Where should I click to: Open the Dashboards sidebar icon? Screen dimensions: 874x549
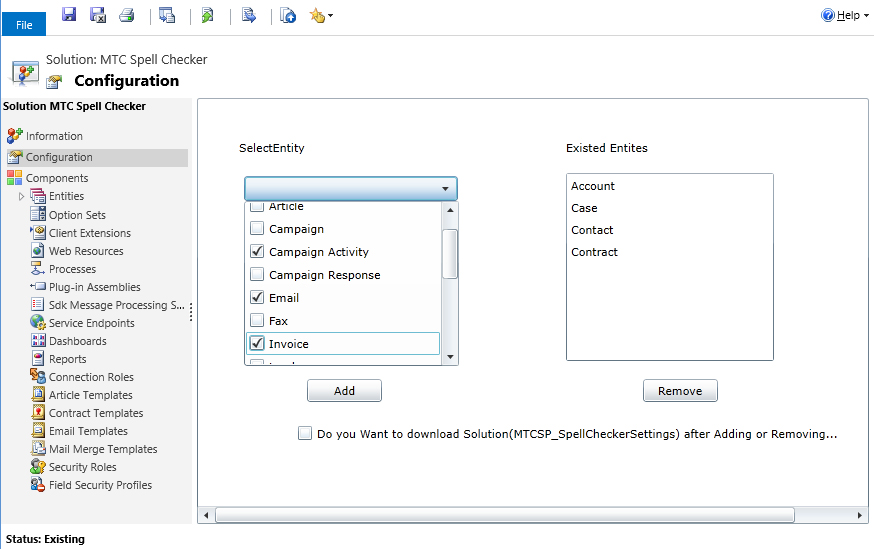(38, 341)
